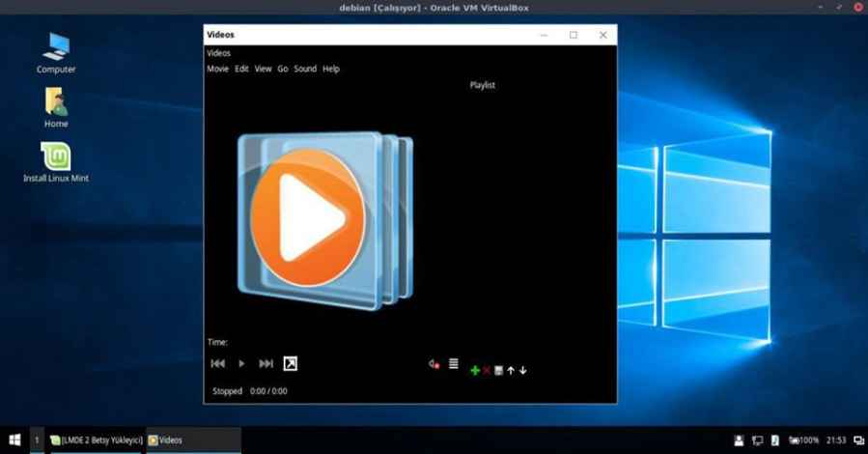Open the Sound menu
This screenshot has height=454, width=868.
tap(305, 69)
